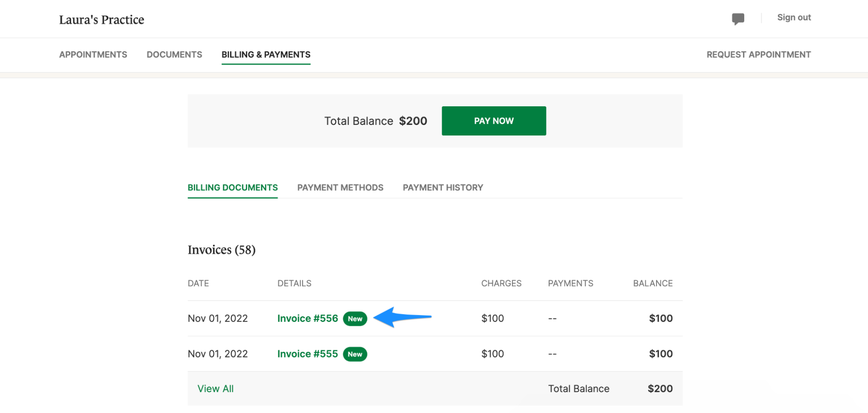Click Request Appointment
This screenshot has width=868, height=413.
click(x=758, y=55)
